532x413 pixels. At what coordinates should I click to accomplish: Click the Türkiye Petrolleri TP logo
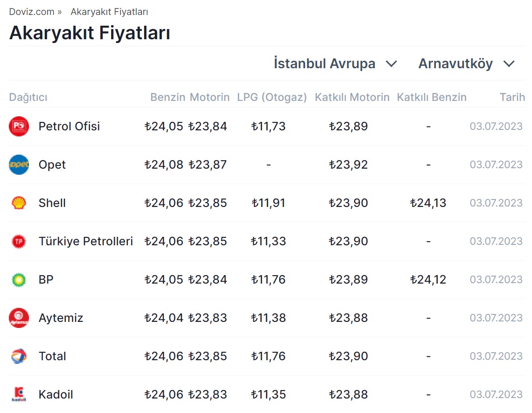tap(19, 242)
